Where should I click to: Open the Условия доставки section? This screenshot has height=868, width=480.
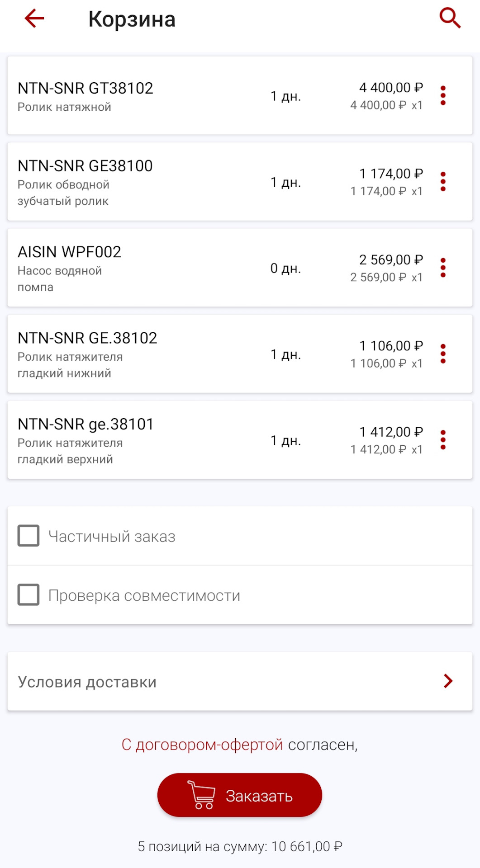tap(87, 682)
